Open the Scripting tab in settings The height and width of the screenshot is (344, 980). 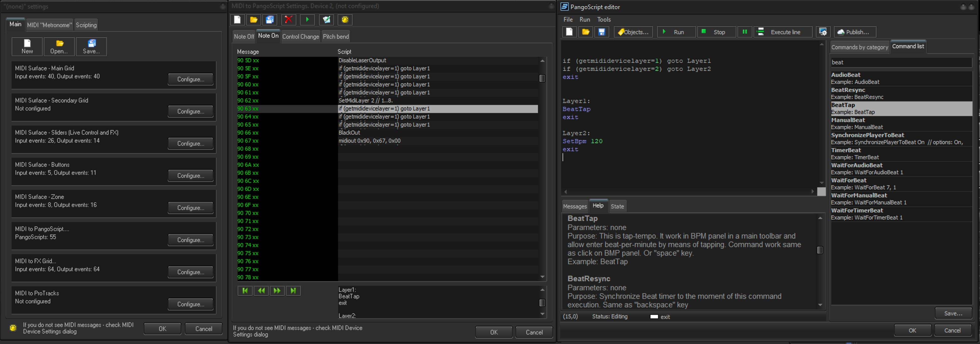86,25
